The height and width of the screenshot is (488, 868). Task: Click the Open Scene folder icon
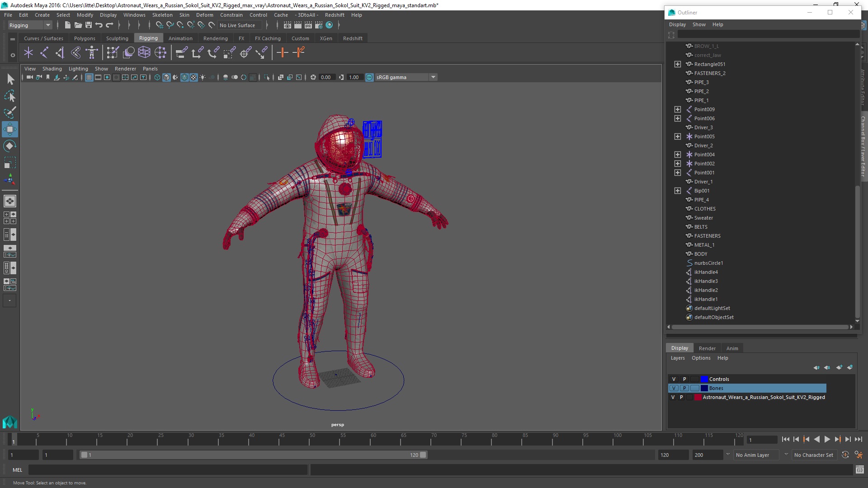tap(78, 25)
